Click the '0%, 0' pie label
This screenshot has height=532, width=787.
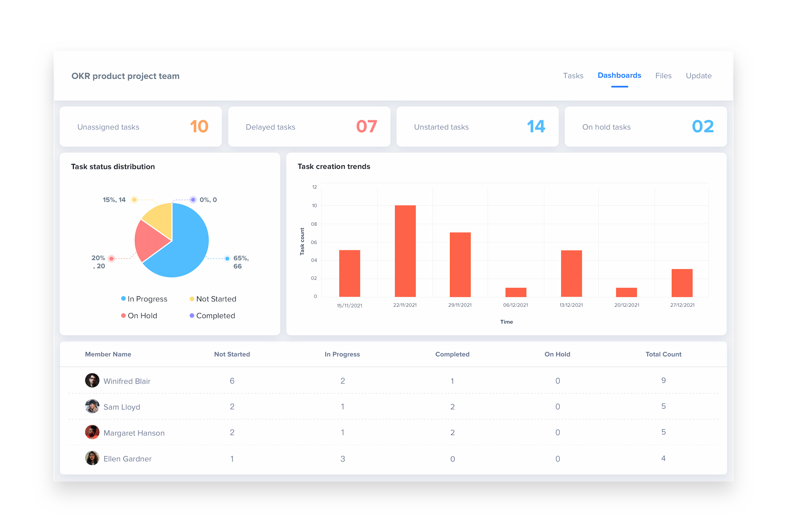tap(208, 200)
